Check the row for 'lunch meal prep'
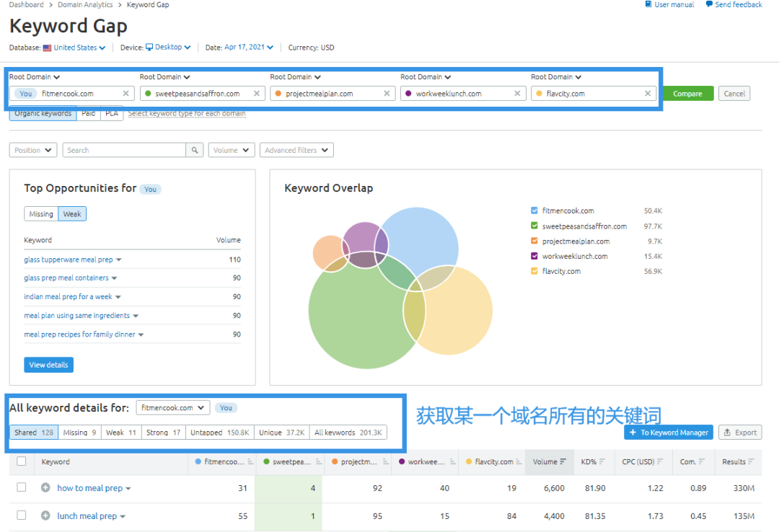Image resolution: width=779 pixels, height=532 pixels. point(21,515)
